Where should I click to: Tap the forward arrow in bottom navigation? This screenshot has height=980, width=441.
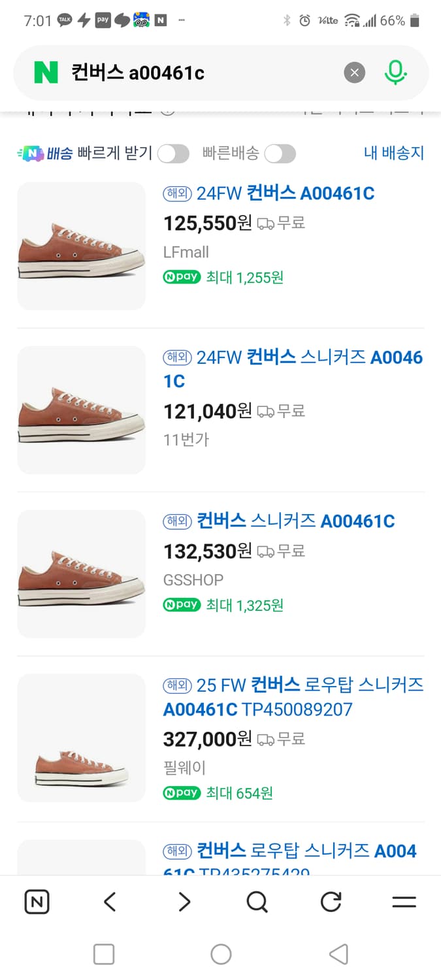pos(184,902)
